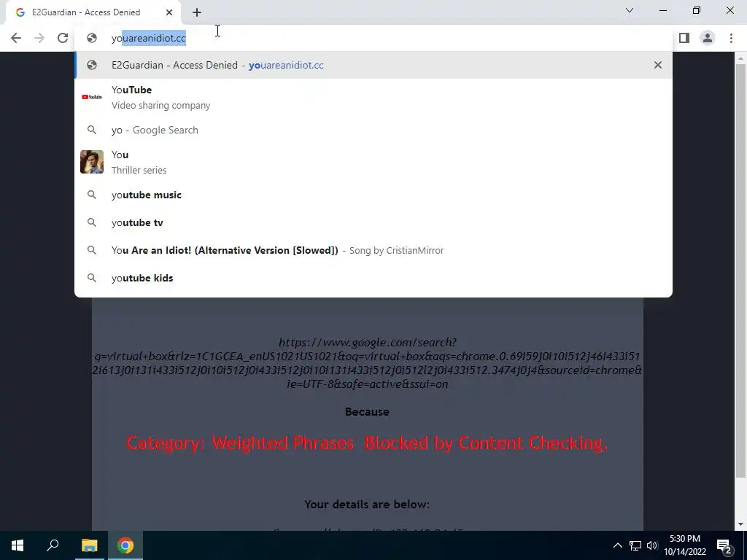Click the page vertical scrollbar thumb
Image resolution: width=747 pixels, height=560 pixels.
(740, 271)
